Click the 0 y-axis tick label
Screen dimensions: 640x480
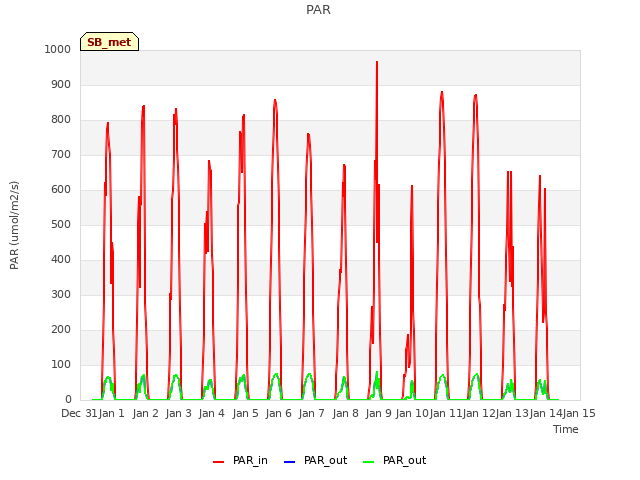point(68,400)
